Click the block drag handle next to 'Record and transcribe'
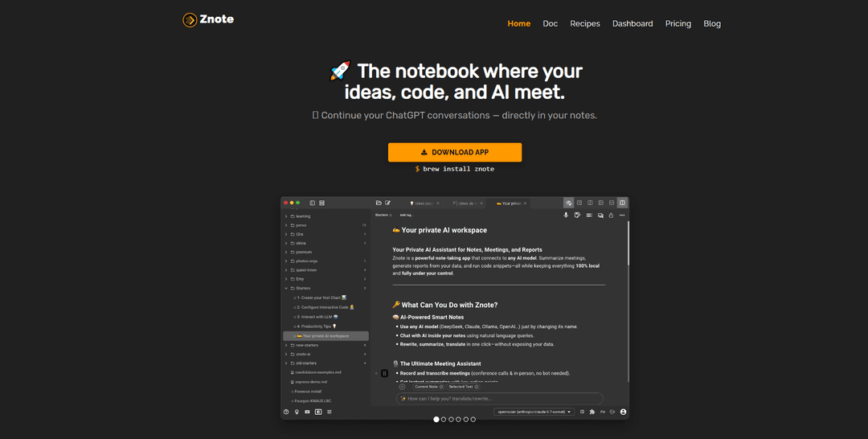Viewport: 868px width, 439px height. tap(385, 373)
